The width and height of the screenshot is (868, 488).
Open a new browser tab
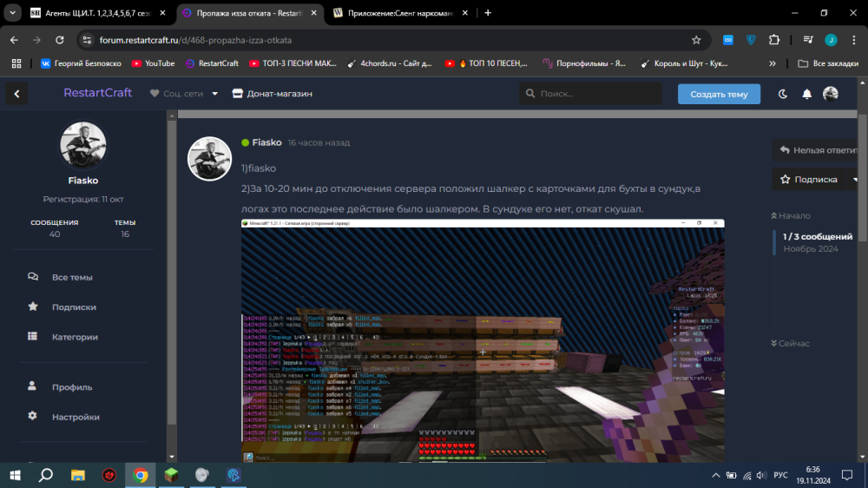point(488,13)
